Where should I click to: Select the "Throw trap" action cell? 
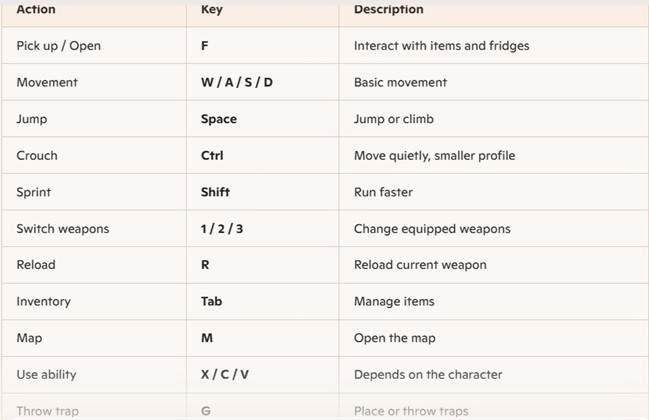click(x=47, y=411)
